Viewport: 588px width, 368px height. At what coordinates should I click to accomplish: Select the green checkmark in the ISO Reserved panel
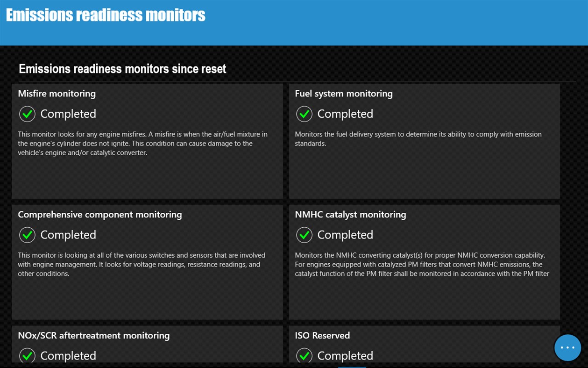(x=304, y=355)
